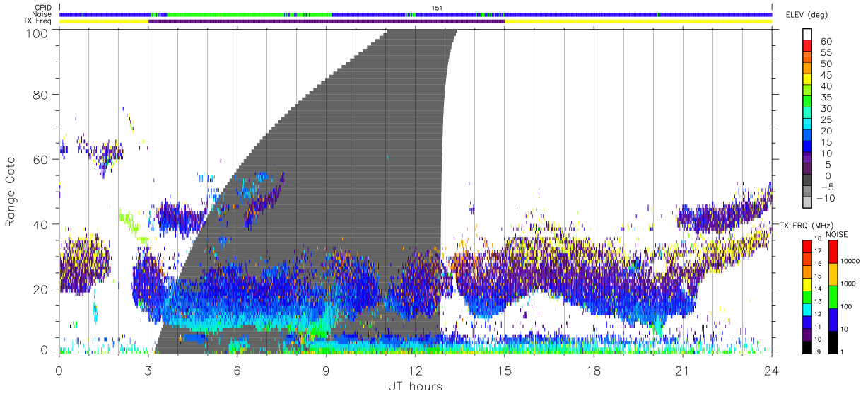Select the yellow TX FRQ swatch between 14 and 15
Viewport: 868px width, 401px height.
click(x=807, y=284)
